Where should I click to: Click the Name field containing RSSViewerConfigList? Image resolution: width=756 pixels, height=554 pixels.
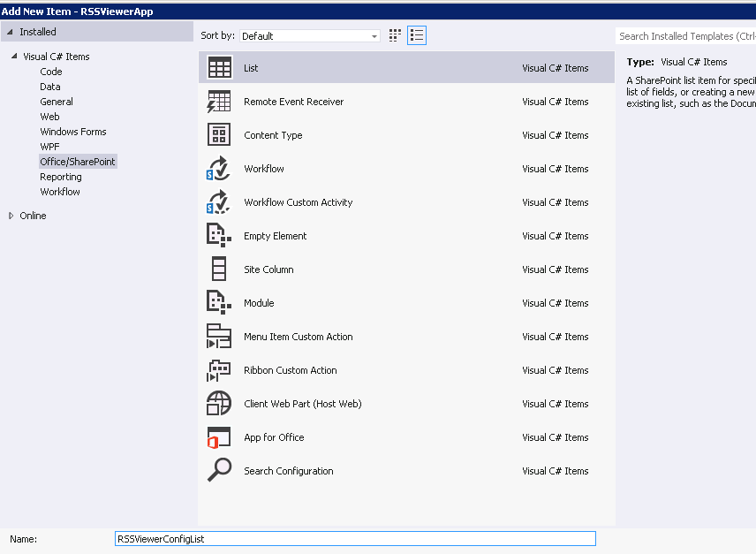[355, 539]
